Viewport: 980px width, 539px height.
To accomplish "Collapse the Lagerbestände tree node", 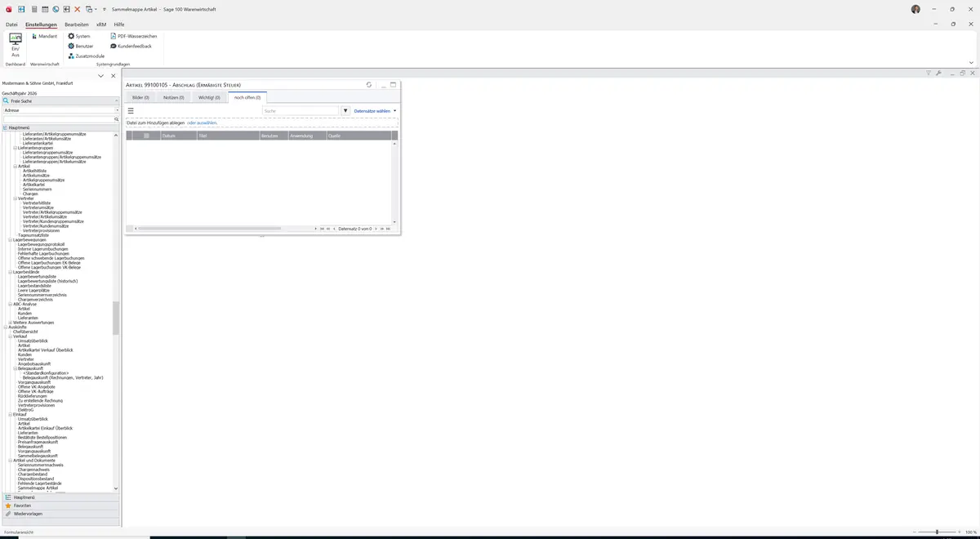I will pos(11,272).
